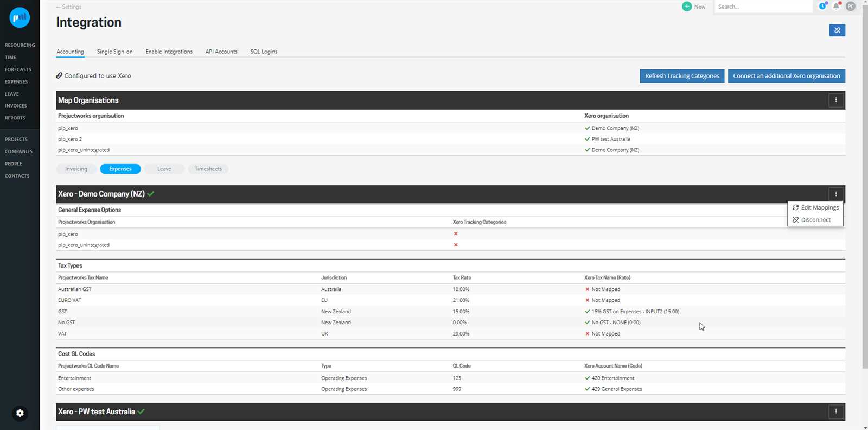Open Resourcing in the sidebar
868x430 pixels.
tap(20, 45)
